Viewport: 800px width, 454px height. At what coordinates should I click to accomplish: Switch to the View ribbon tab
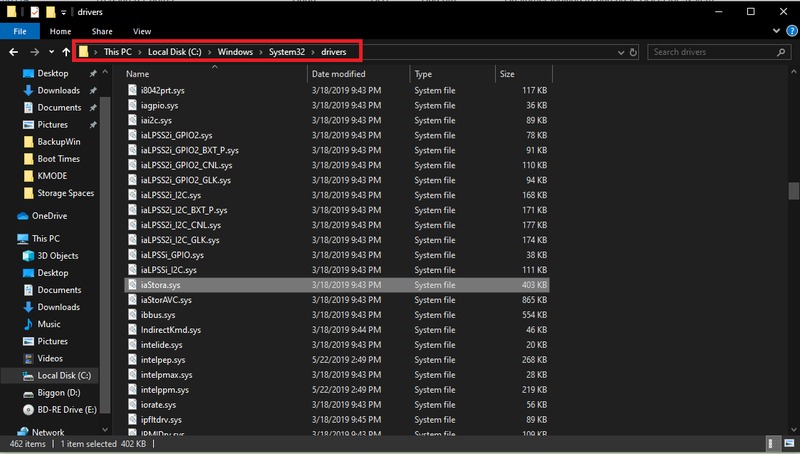tap(141, 32)
